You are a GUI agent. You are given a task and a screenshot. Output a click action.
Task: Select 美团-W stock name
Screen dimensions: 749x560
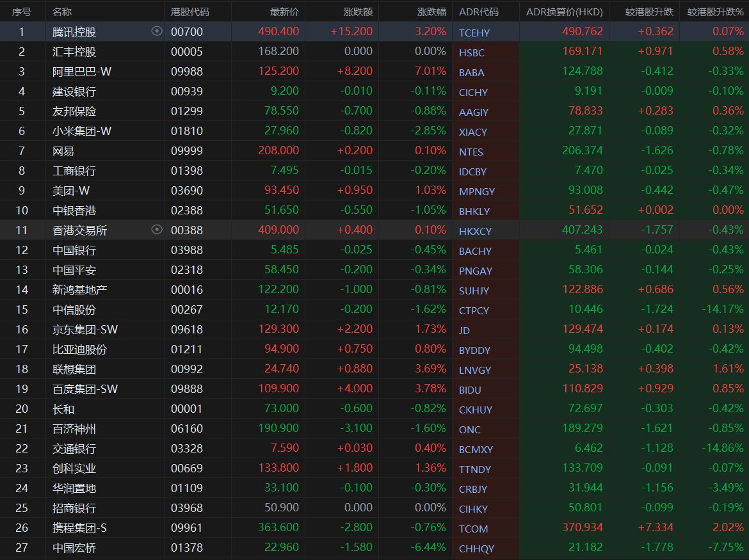(x=70, y=191)
